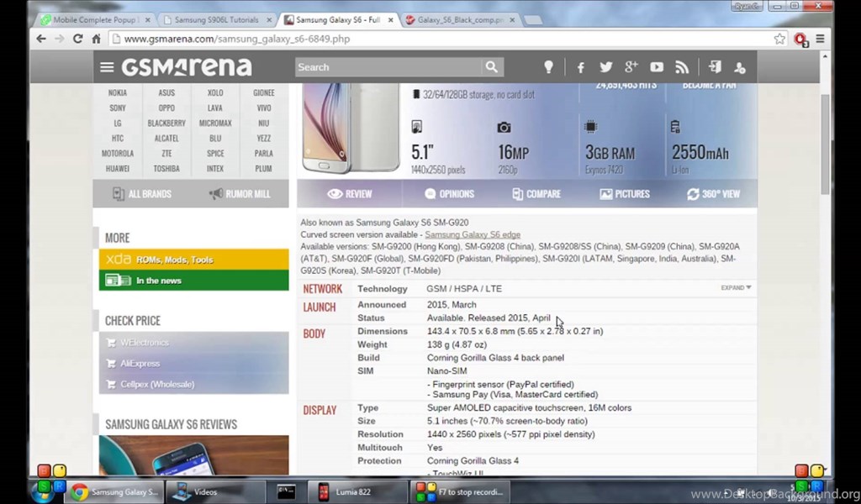Open In the news banner

[x=194, y=281]
